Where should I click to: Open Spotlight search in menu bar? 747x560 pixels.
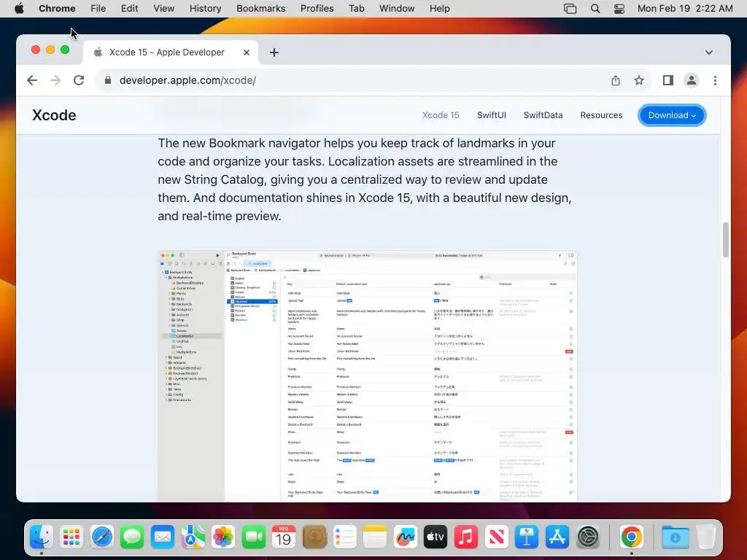(x=595, y=9)
